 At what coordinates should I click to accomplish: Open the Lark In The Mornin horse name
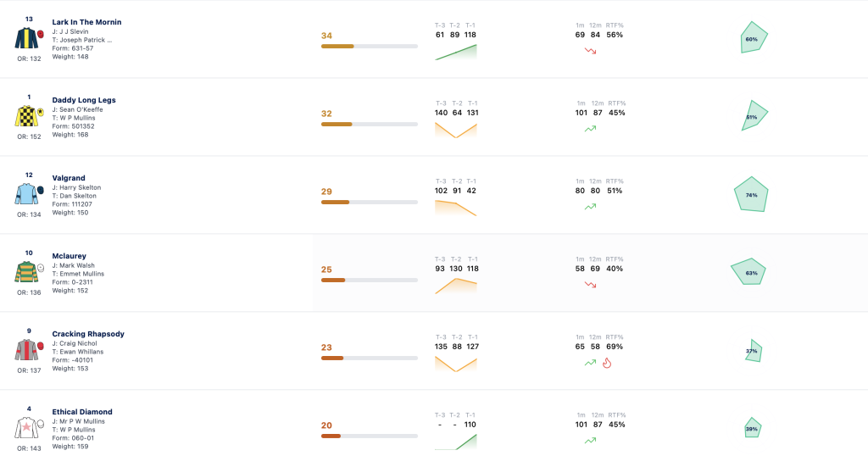click(x=87, y=22)
